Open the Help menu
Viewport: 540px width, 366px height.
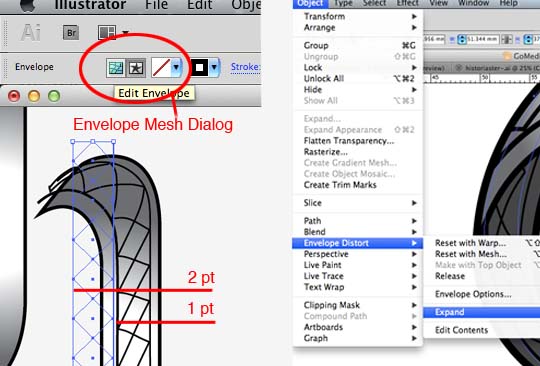509,3
